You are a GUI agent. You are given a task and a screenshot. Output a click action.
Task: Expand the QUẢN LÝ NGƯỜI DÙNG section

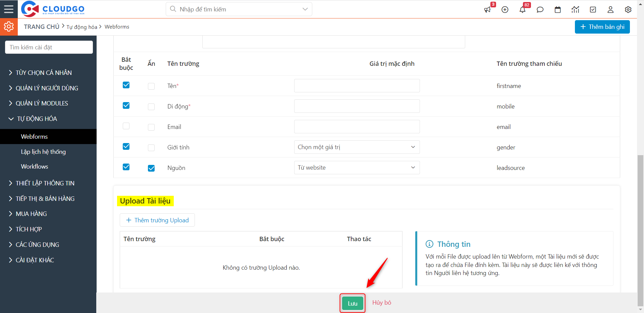coord(47,88)
